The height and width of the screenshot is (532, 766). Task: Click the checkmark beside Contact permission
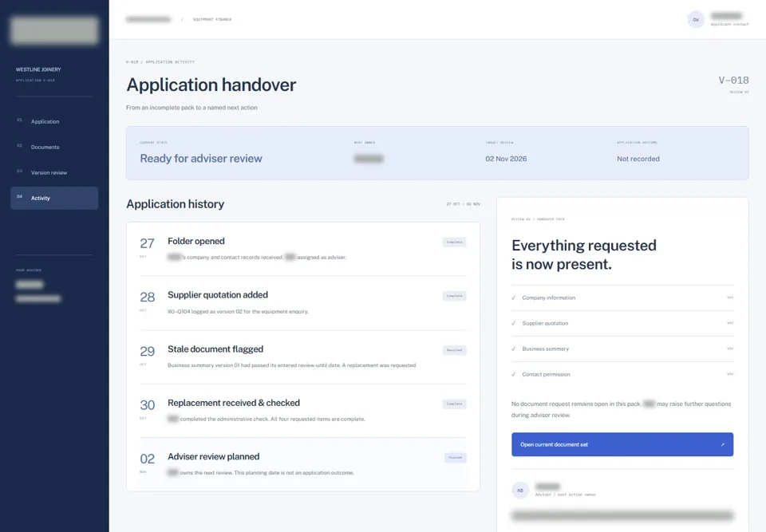[x=513, y=374]
